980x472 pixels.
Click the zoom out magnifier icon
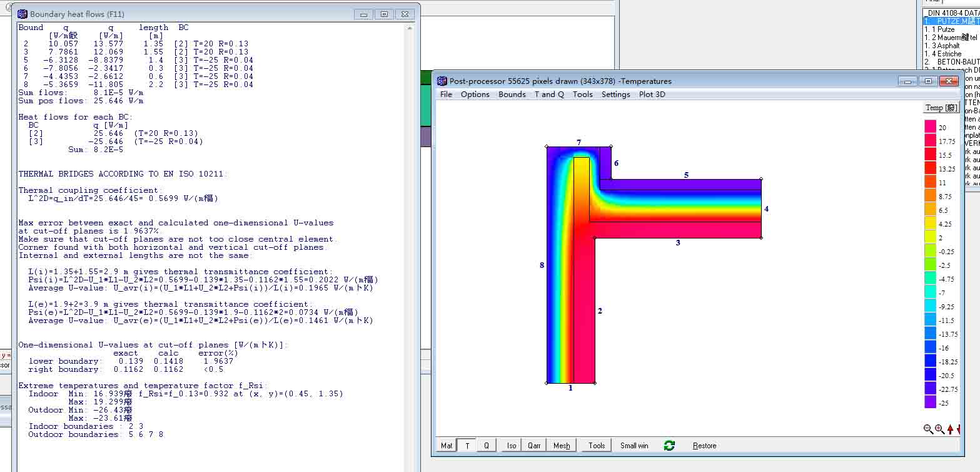928,429
